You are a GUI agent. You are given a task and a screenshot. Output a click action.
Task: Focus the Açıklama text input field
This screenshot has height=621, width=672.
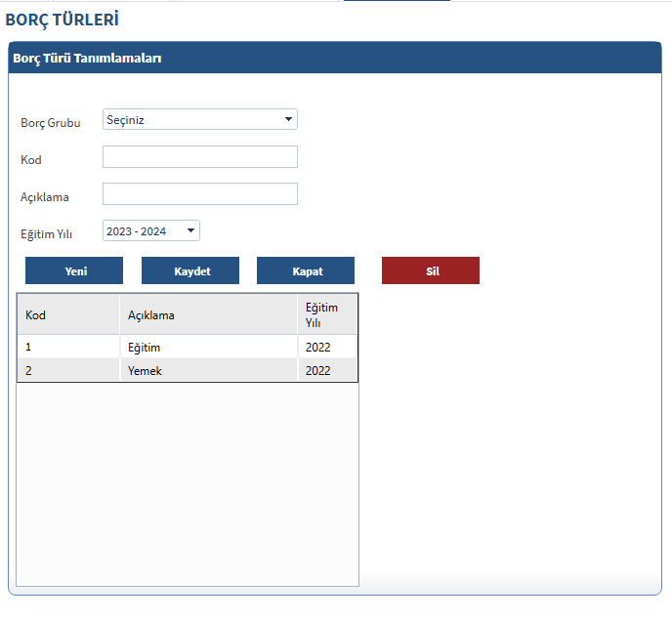click(x=199, y=194)
